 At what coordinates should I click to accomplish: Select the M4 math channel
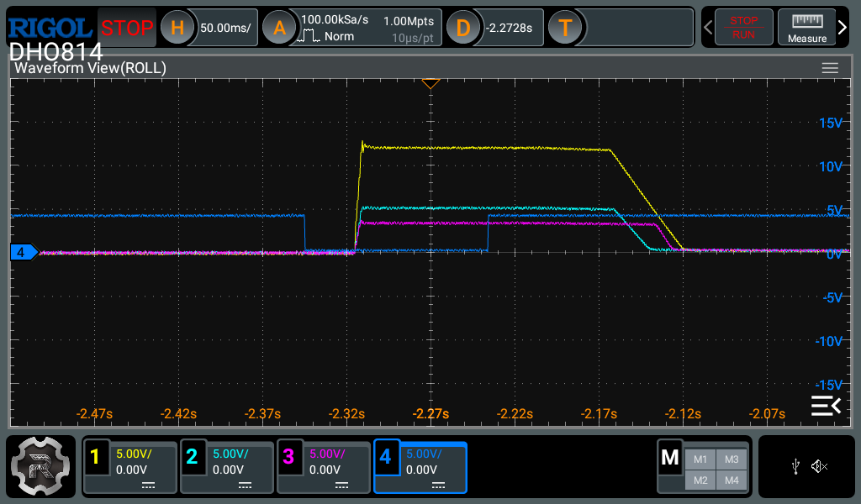pos(732,480)
